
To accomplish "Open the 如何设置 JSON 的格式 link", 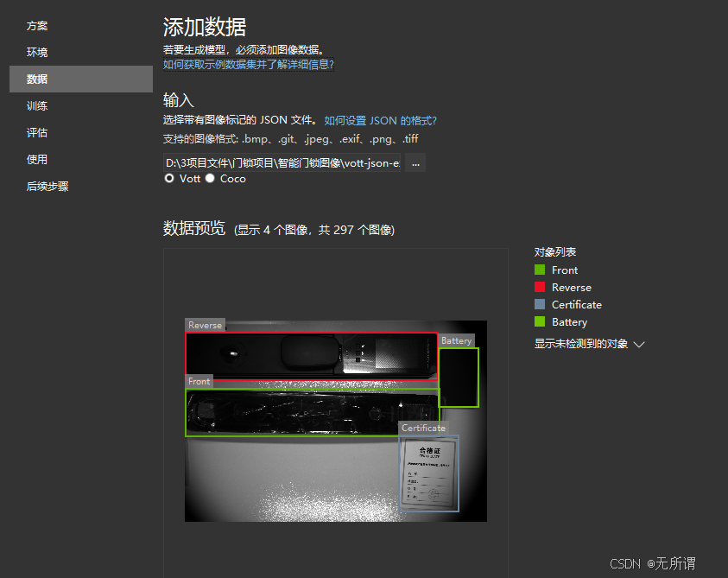I will point(380,121).
